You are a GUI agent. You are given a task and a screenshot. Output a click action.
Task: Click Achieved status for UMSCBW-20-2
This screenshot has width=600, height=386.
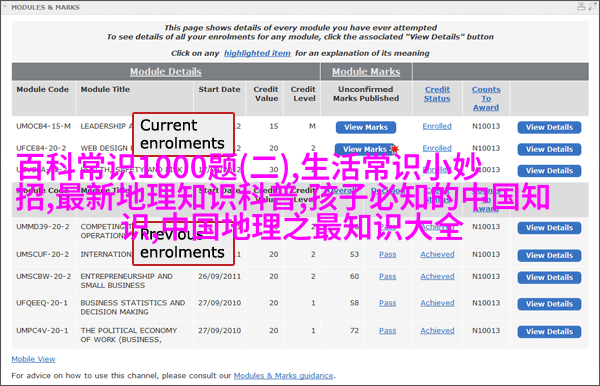[437, 276]
